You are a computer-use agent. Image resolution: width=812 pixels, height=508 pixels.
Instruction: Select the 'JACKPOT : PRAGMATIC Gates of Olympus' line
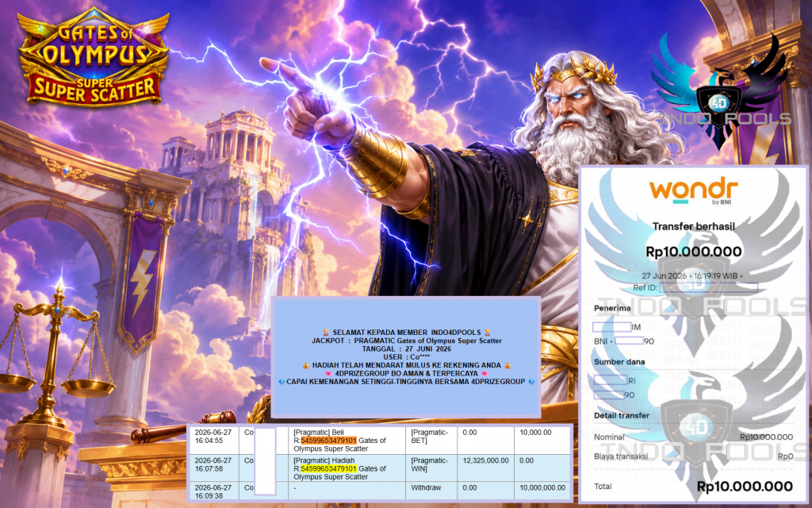(x=407, y=341)
